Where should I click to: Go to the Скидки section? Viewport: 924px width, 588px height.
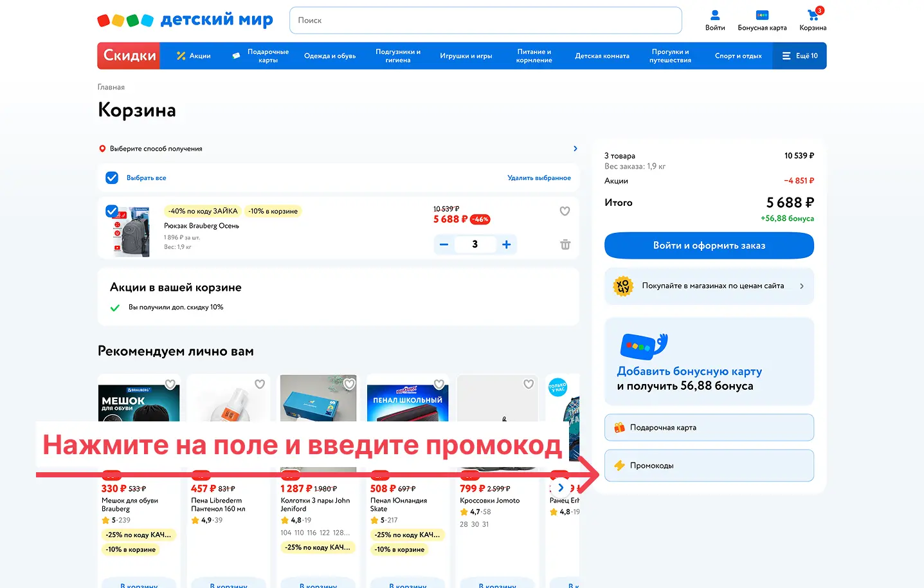point(129,56)
